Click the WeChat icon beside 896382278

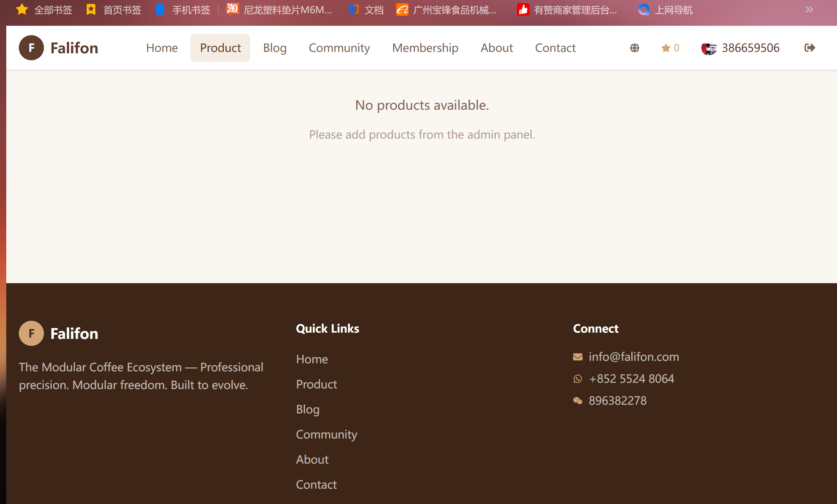pos(578,401)
